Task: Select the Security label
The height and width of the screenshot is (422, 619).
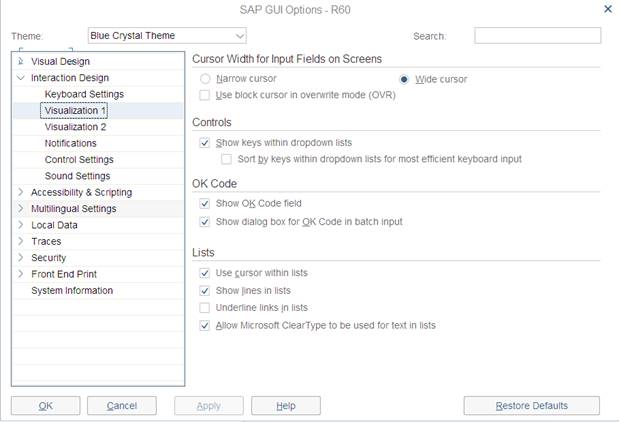Action: pos(49,258)
